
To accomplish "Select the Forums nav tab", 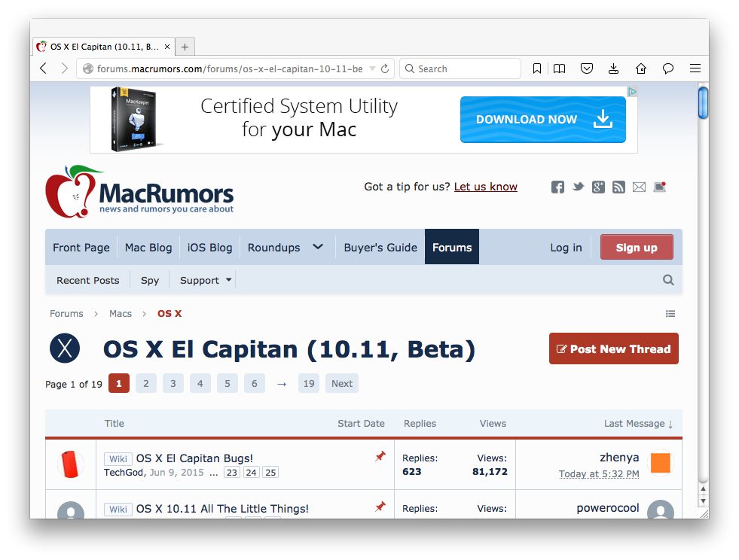I will [x=452, y=247].
